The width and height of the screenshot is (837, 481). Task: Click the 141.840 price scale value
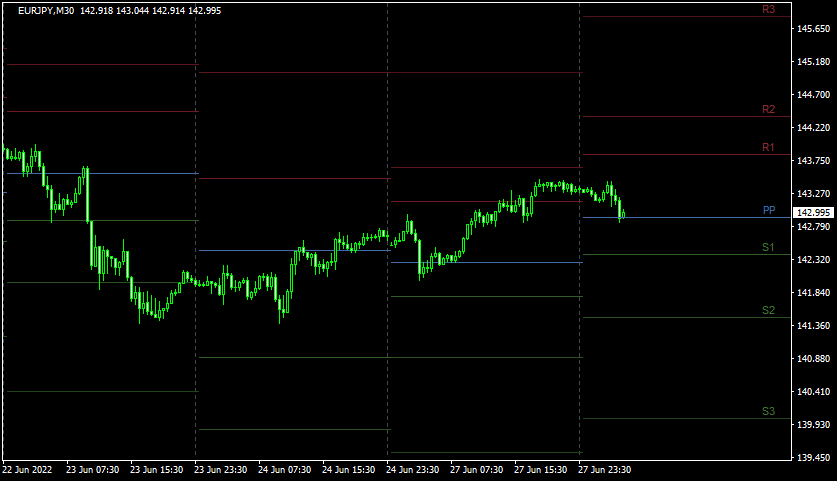click(814, 293)
